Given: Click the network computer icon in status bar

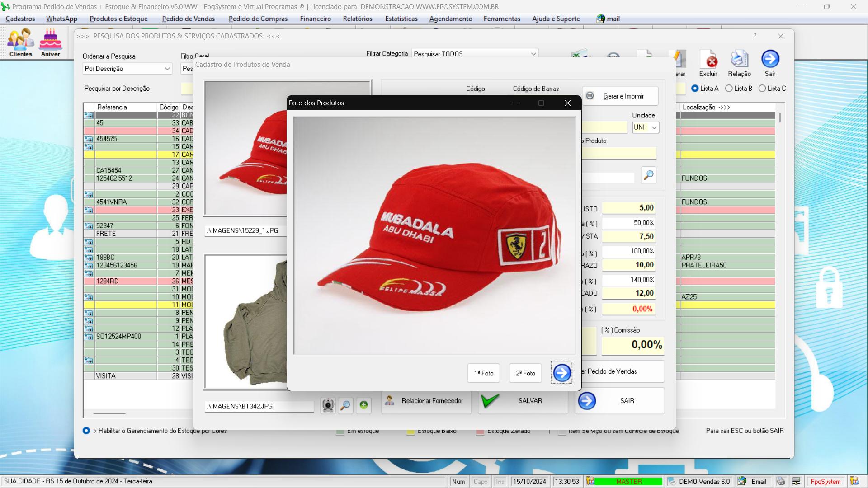Looking at the screenshot, I should [796, 481].
